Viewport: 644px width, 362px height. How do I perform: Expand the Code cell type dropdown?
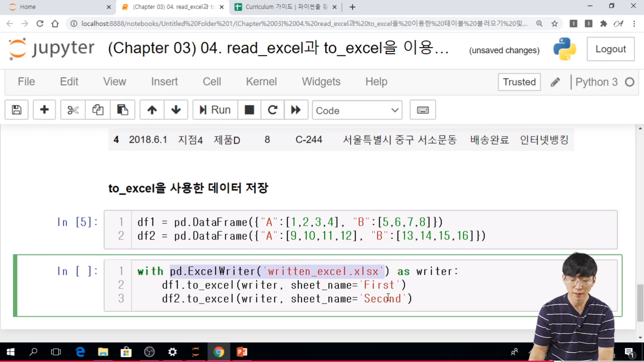coord(357,110)
